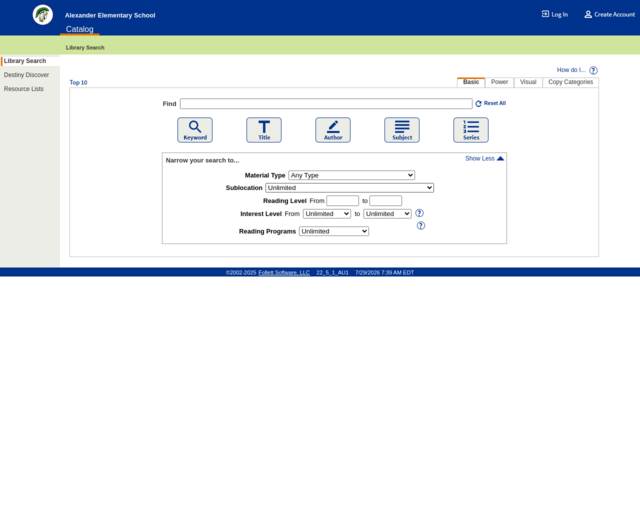Search by Subject icon button
Viewport: 640px width, 512px height.
point(402,130)
